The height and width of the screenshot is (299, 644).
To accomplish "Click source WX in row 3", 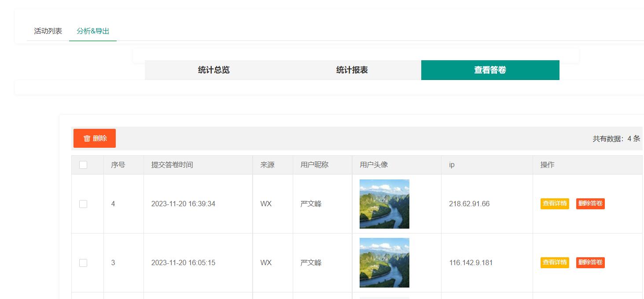I will (x=266, y=263).
